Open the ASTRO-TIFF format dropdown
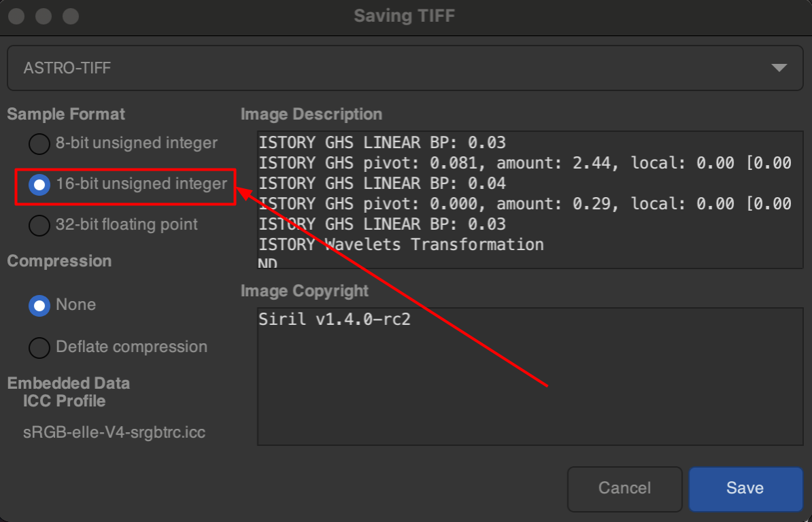The image size is (812, 522). 405,68
